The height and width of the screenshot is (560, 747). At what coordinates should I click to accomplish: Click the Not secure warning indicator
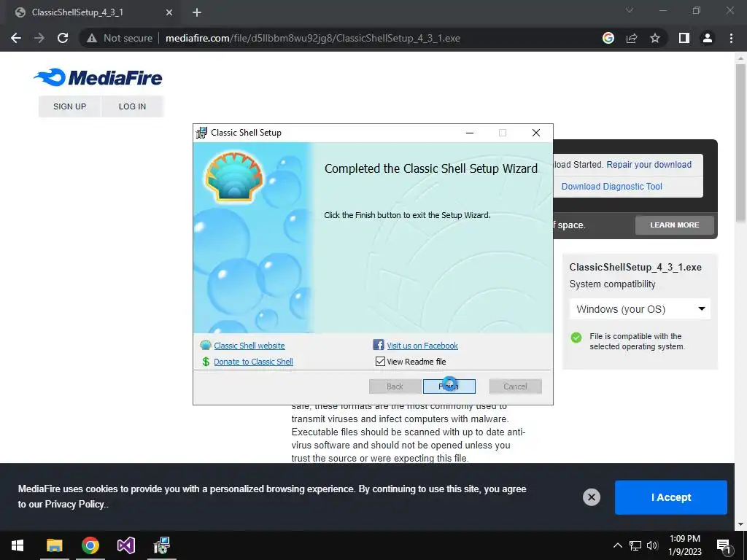coord(119,38)
